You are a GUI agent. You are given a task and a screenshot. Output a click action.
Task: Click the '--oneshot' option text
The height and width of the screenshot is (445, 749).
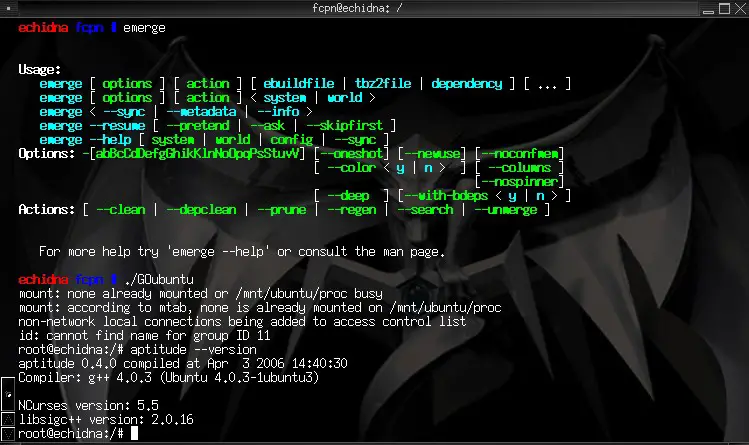(x=351, y=154)
